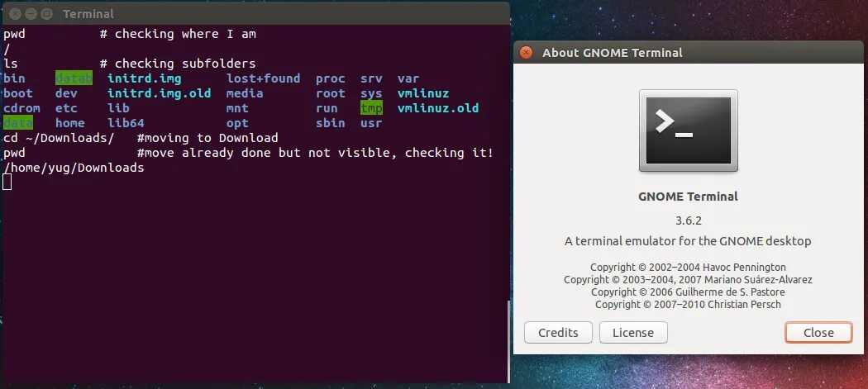Click 'etc' in the ls output
Screen dimensions: 868x389
click(66, 108)
